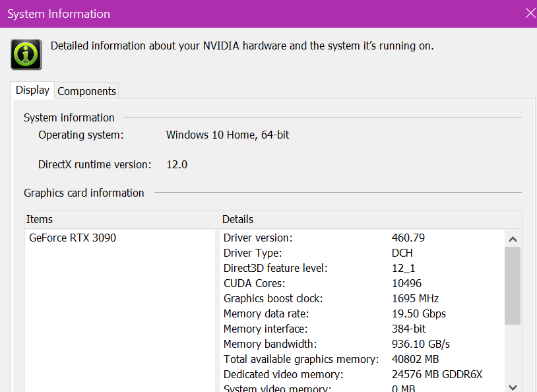Click the Driver Type value DCH
Image resolution: width=537 pixels, height=392 pixels.
pyautogui.click(x=402, y=253)
